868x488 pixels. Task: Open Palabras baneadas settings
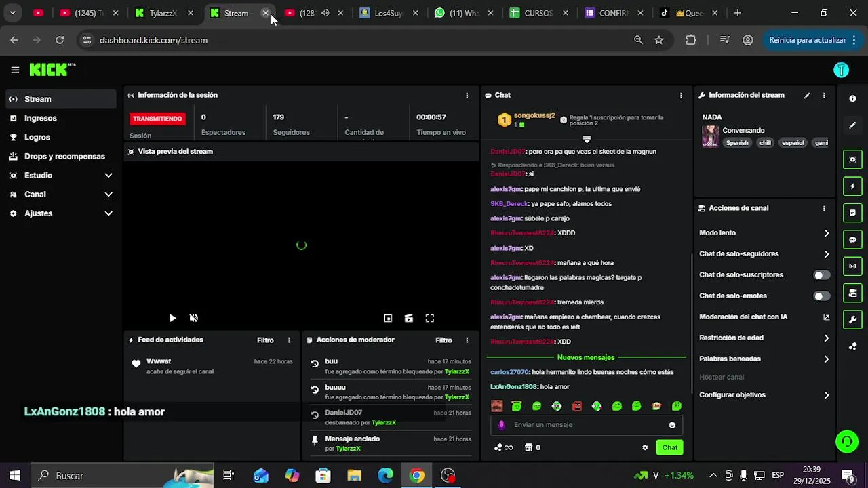(x=764, y=359)
